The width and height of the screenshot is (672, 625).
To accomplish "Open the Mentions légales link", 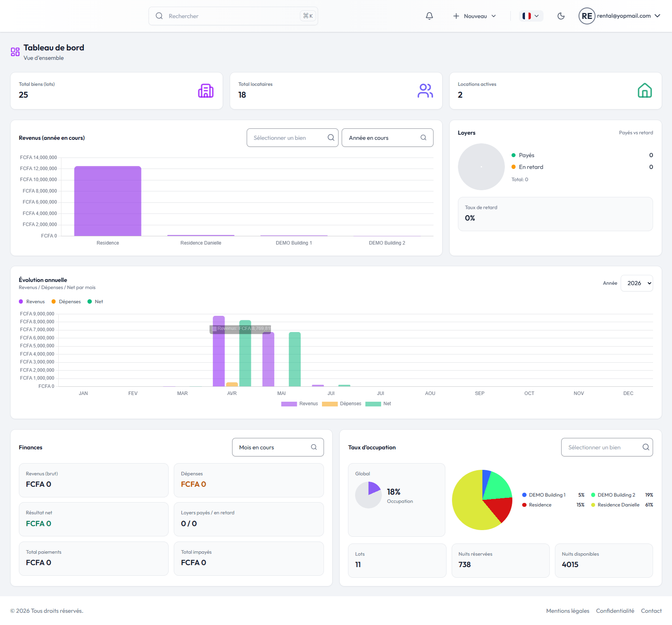I will 568,611.
